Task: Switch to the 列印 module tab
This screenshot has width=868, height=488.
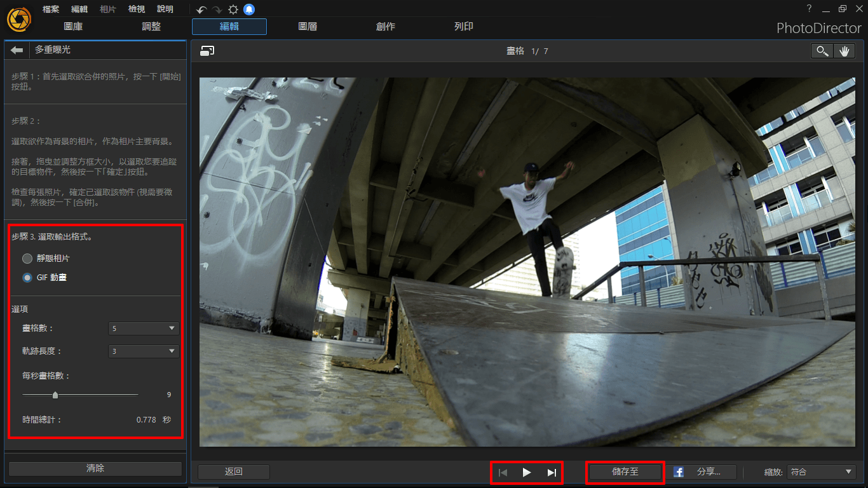Action: coord(464,27)
